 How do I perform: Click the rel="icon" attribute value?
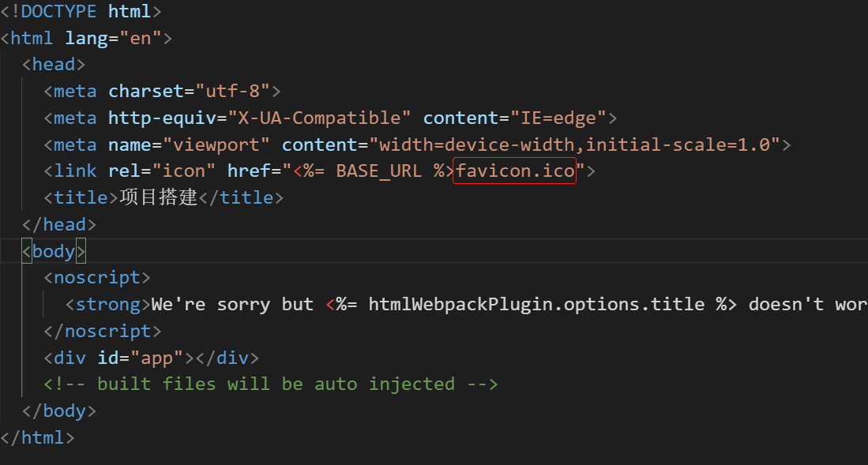click(184, 171)
